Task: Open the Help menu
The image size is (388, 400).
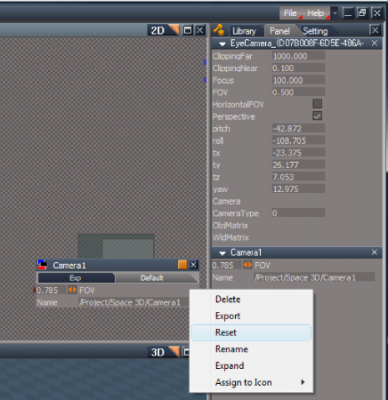Action: [x=316, y=13]
